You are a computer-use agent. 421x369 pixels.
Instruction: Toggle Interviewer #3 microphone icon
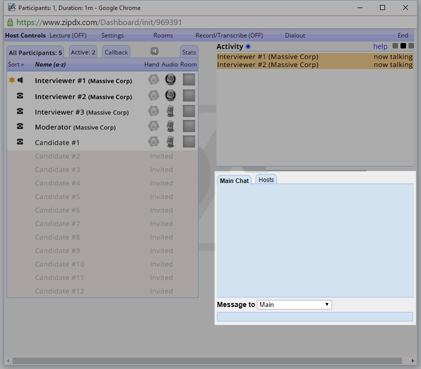point(170,111)
